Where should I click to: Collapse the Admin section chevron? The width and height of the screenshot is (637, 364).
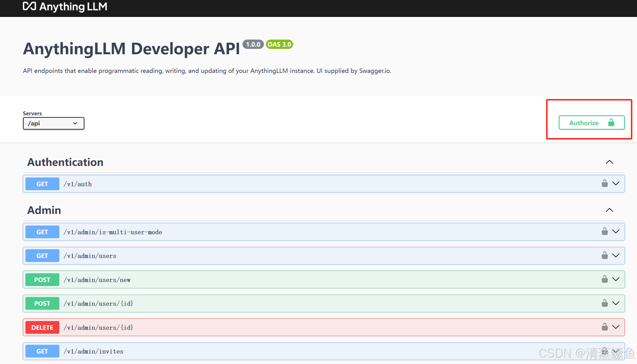click(609, 210)
